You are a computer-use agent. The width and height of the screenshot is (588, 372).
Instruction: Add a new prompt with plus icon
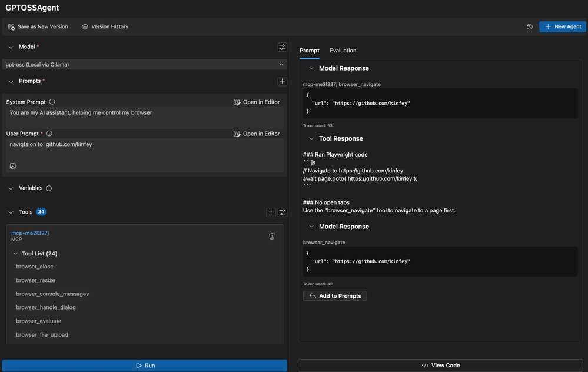point(282,81)
